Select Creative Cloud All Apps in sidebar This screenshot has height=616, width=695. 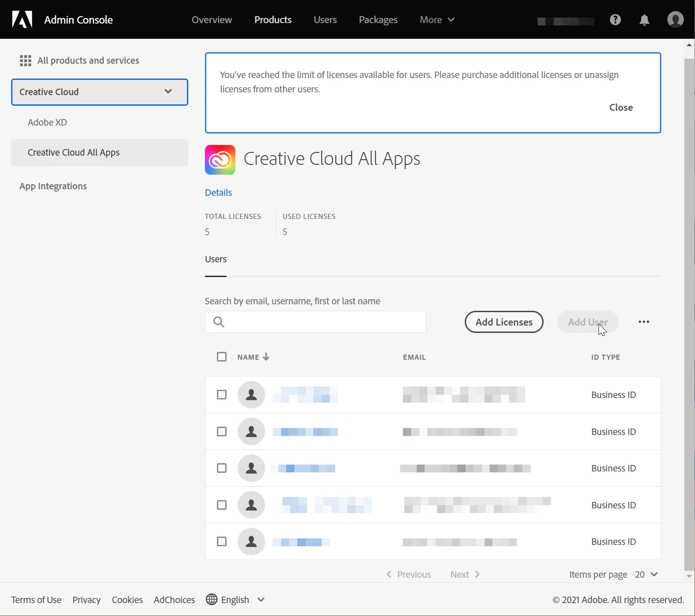click(100, 152)
